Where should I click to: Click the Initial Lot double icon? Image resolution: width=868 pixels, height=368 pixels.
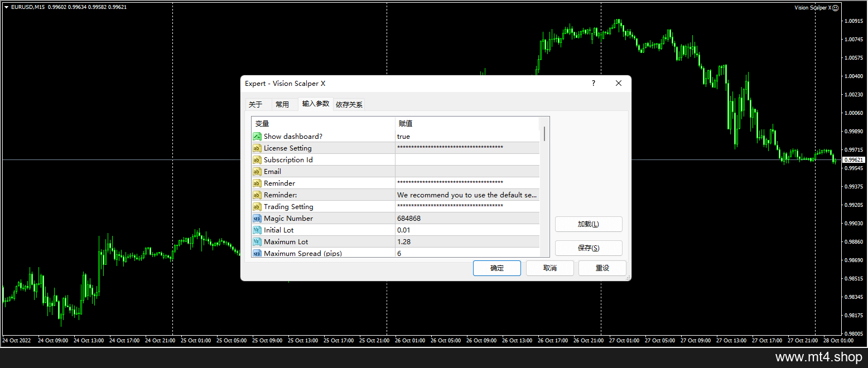(x=257, y=230)
